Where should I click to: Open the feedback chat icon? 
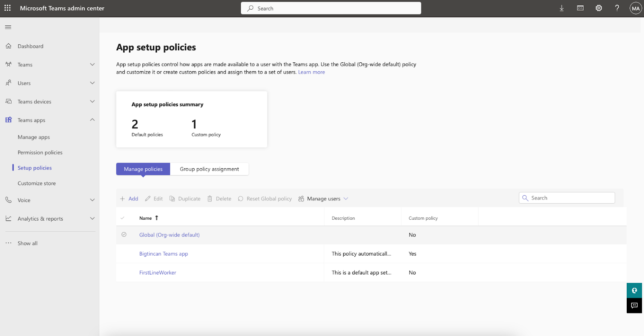[634, 305]
